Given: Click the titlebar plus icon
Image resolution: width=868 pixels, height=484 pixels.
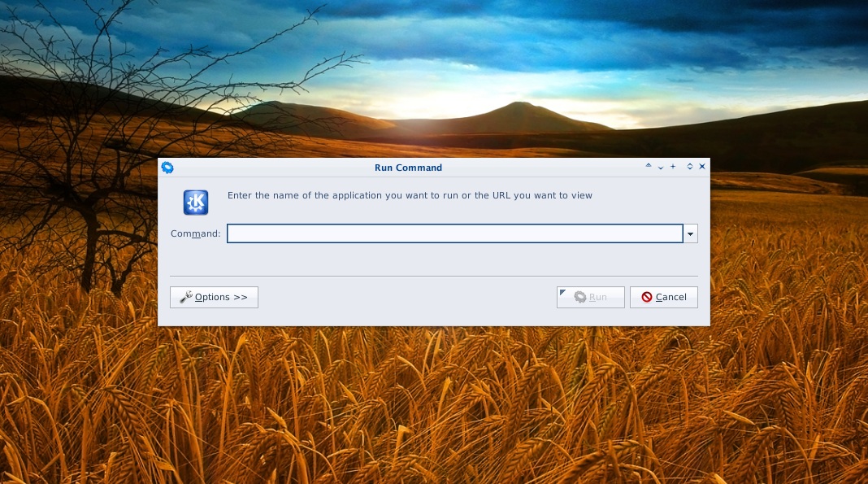Looking at the screenshot, I should (673, 166).
